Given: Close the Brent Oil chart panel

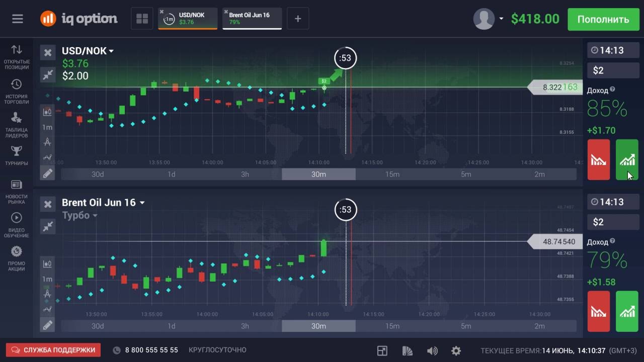Looking at the screenshot, I should (48, 204).
